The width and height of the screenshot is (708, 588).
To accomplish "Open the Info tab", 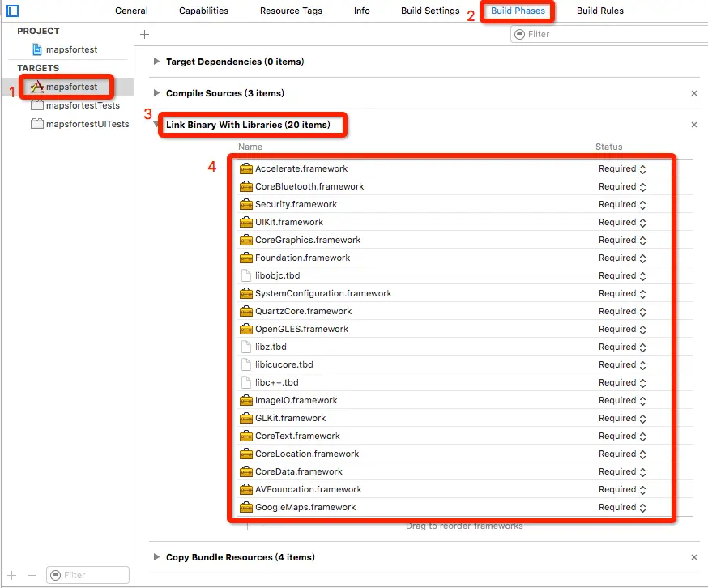I will [361, 11].
